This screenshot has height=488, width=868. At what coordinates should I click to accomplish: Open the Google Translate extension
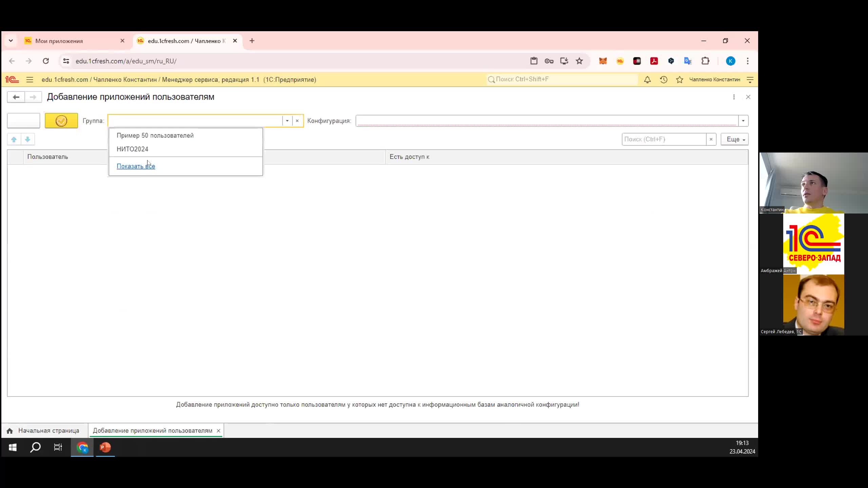pos(688,61)
